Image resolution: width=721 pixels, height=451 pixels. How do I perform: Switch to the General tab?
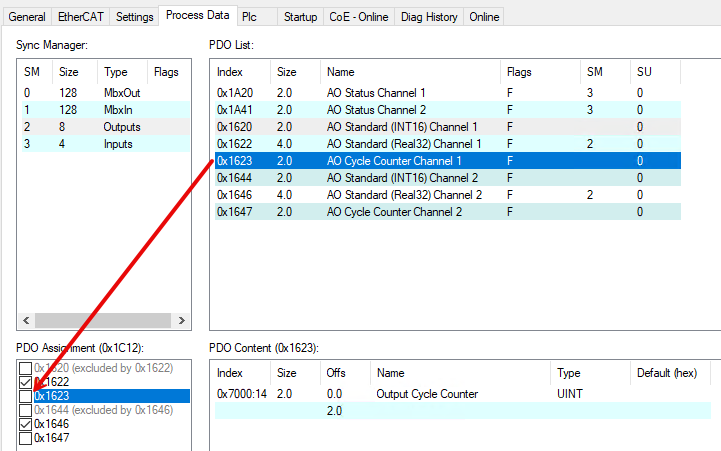click(x=28, y=17)
